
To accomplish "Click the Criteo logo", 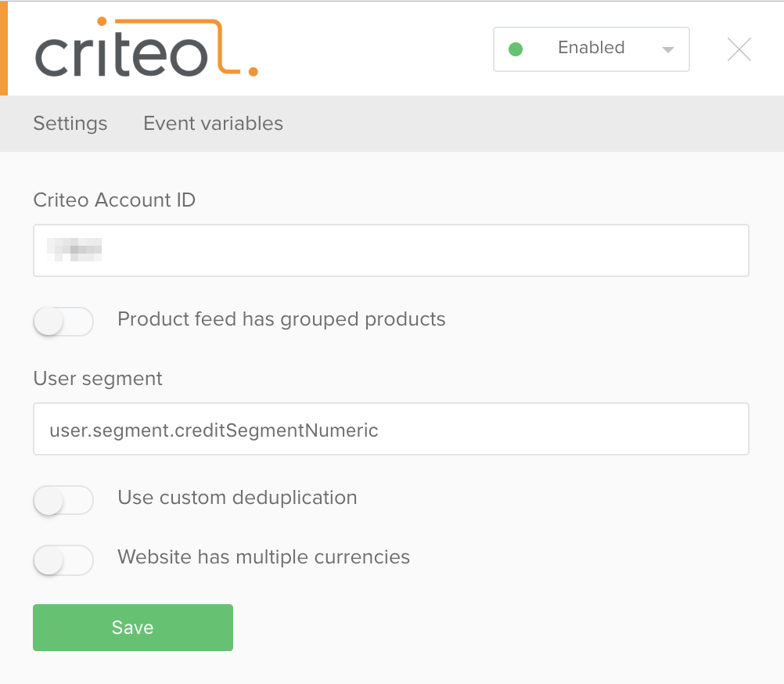I will tap(146, 48).
